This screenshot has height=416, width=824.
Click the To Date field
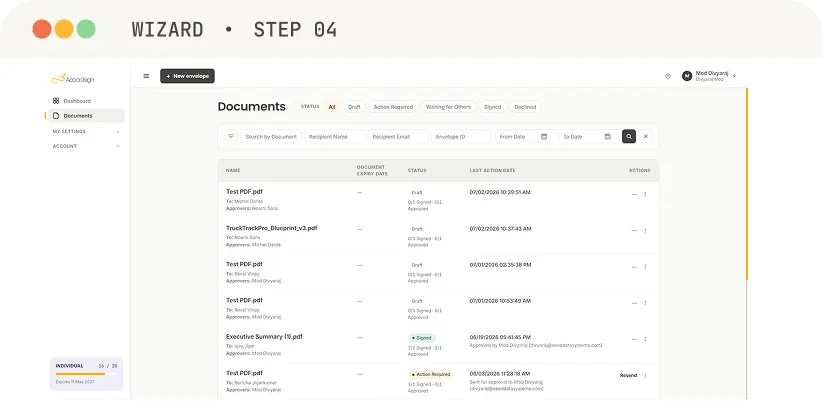click(588, 137)
